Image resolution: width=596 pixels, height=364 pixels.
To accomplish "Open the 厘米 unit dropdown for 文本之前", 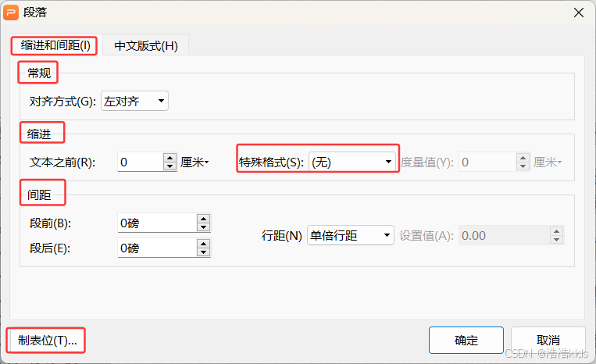I will click(195, 162).
